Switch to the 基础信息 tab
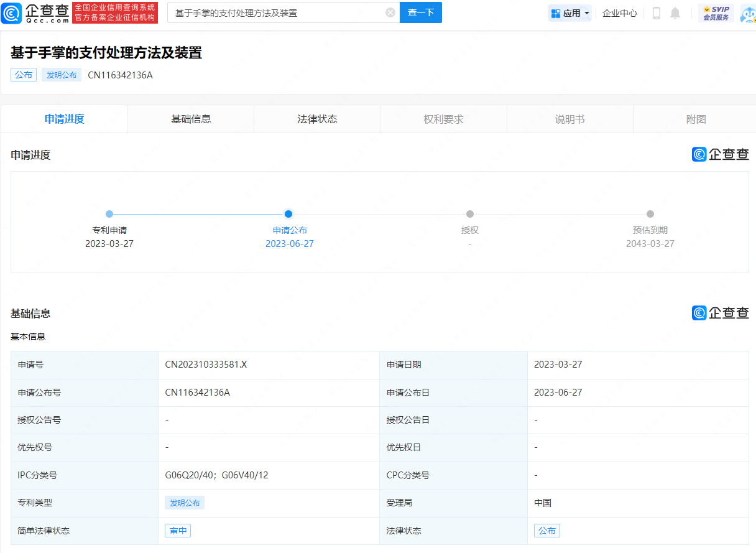This screenshot has width=756, height=553. pos(191,119)
